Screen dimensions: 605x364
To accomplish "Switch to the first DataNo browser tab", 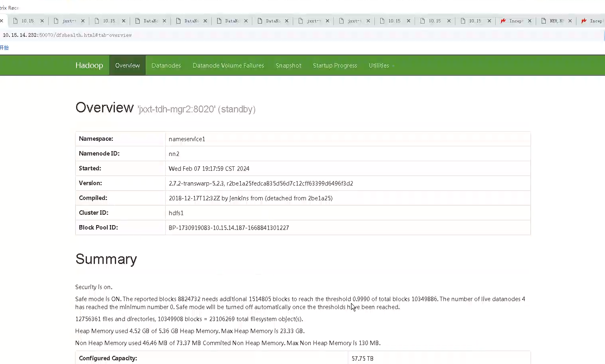I will pos(151,21).
